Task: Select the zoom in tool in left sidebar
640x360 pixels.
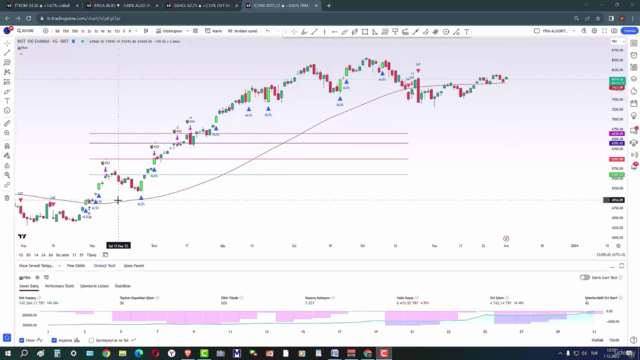Action: point(7,133)
